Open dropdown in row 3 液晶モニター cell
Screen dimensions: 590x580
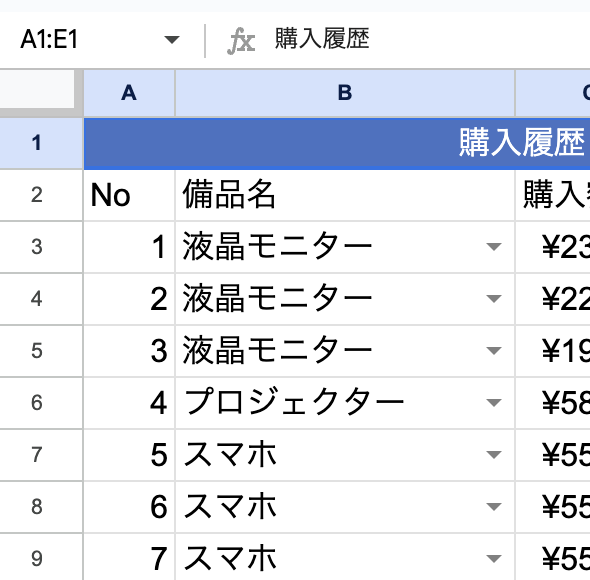[x=494, y=247]
